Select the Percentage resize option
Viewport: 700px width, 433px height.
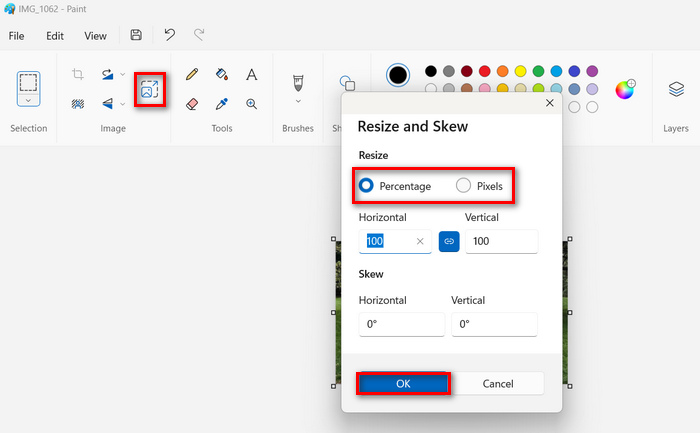pos(366,185)
